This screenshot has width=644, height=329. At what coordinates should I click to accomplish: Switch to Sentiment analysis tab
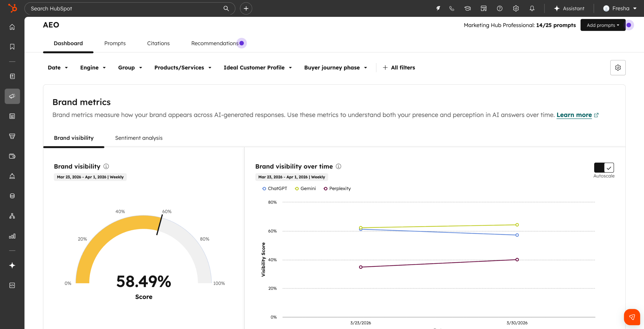point(139,138)
